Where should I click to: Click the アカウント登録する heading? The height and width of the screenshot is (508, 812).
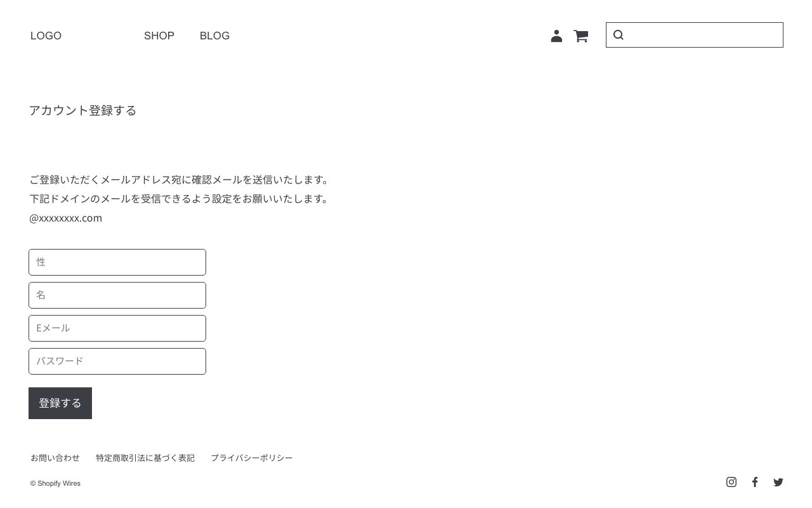(82, 110)
